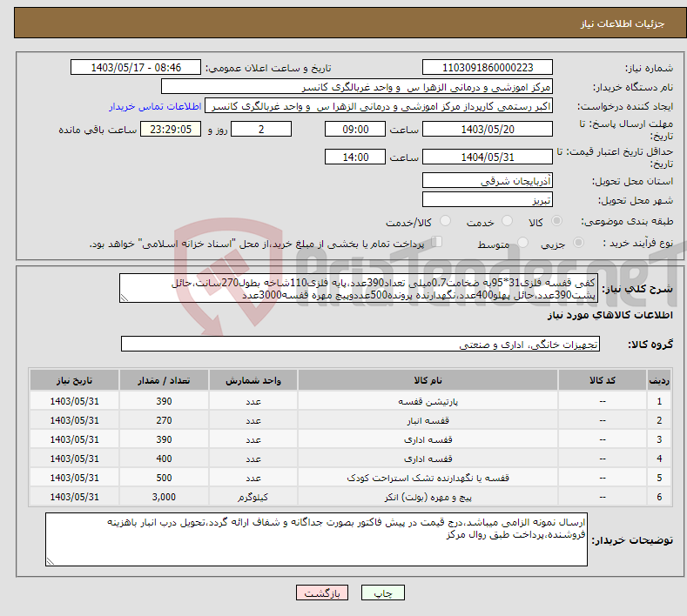The height and width of the screenshot is (616, 687).
Task: Click the buyer notes box resize handle
Action: [51, 561]
